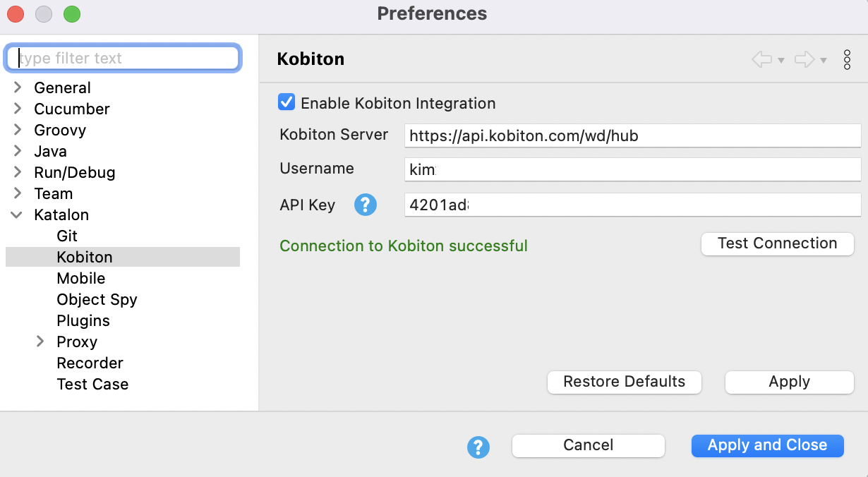The height and width of the screenshot is (477, 868).
Task: Select the Object Spy preferences entry
Action: coord(97,299)
